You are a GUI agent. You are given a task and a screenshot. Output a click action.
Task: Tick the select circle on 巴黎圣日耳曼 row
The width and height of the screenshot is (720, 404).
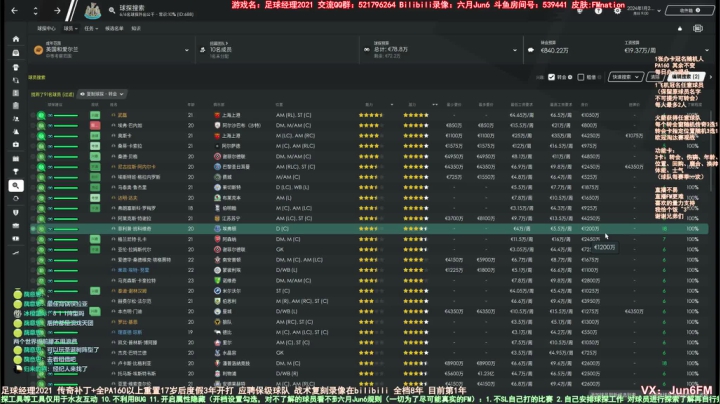coord(33,167)
